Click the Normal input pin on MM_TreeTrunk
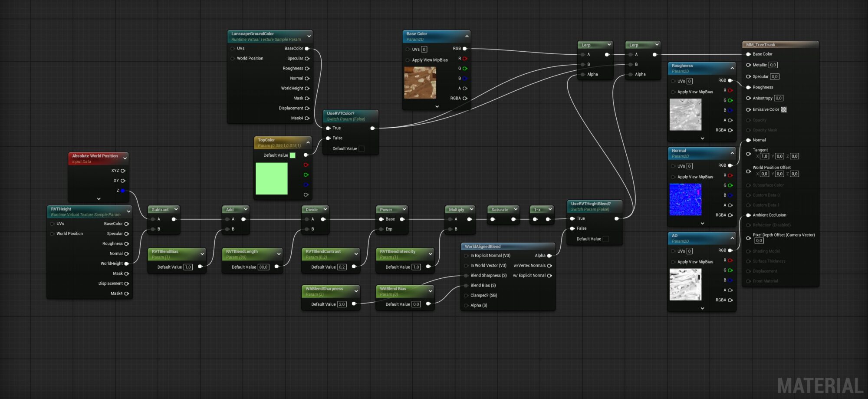Screen dimensions: 868x399 (748, 140)
